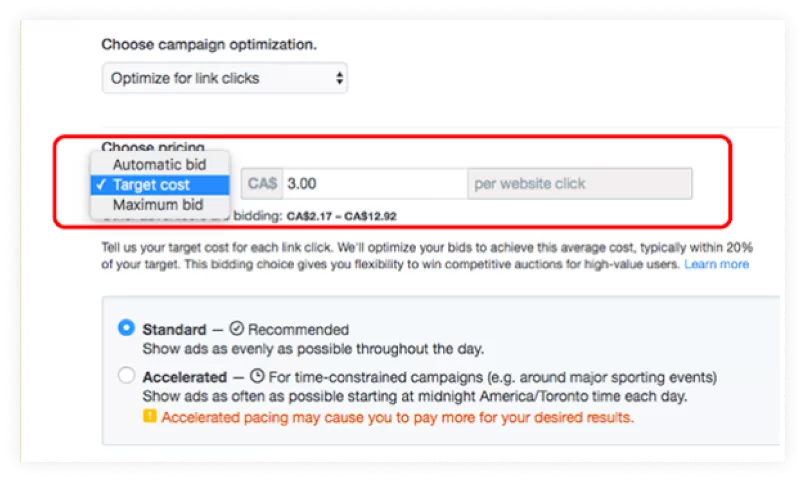Viewport: 805px width, 482px height.
Task: Click the 3.00 bid amount field
Action: pyautogui.click(x=370, y=184)
